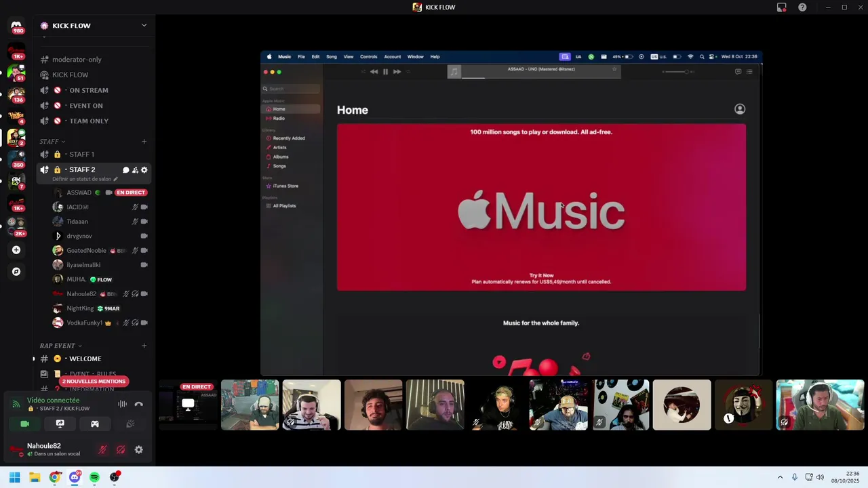Open Discord help question mark icon
This screenshot has height=488, width=868.
pos(802,7)
